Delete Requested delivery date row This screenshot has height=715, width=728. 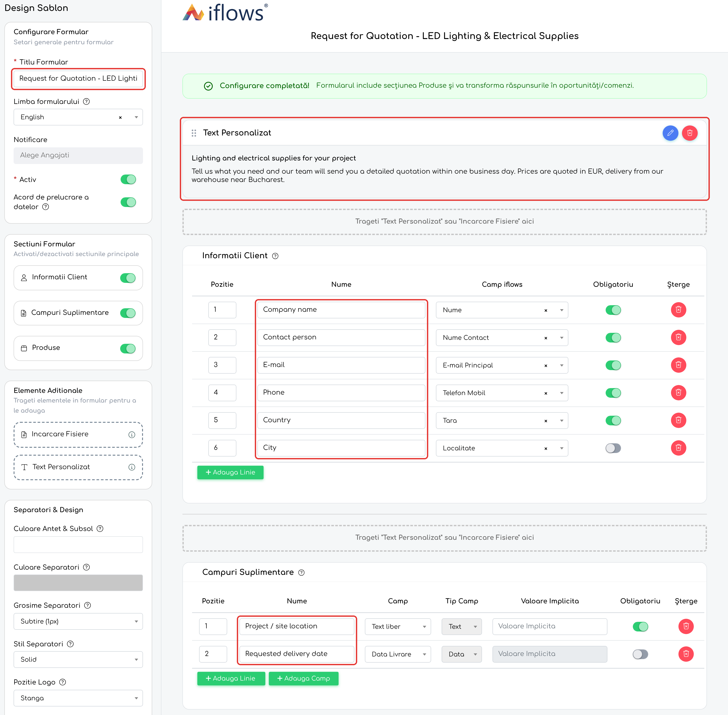tap(686, 654)
